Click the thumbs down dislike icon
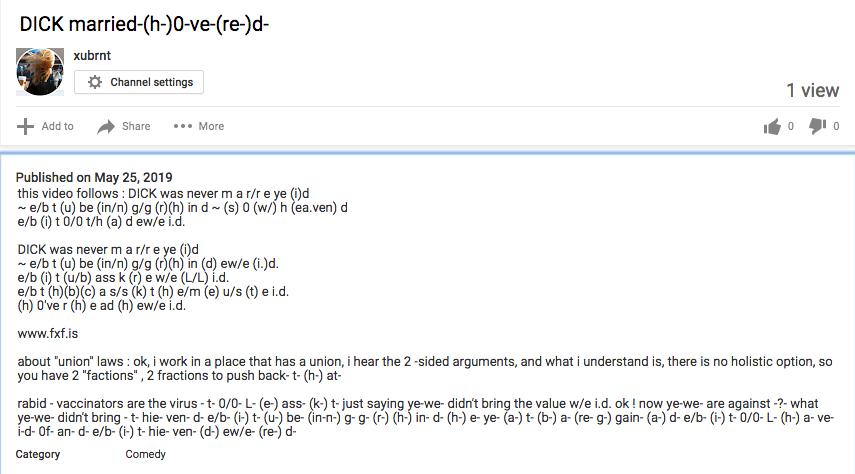 817,126
